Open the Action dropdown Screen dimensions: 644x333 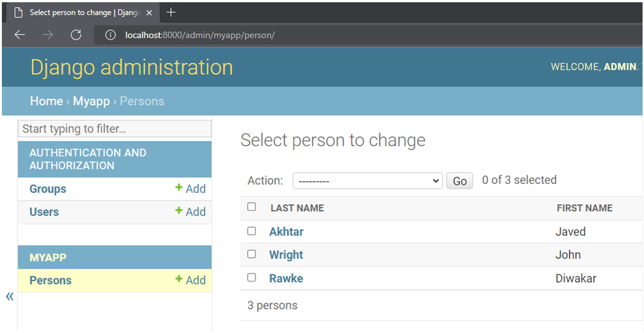pos(368,181)
